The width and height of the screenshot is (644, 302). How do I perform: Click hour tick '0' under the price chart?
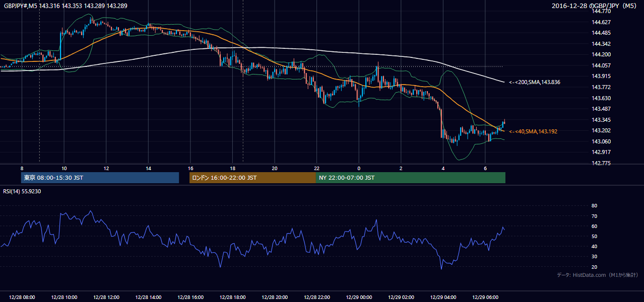359,168
